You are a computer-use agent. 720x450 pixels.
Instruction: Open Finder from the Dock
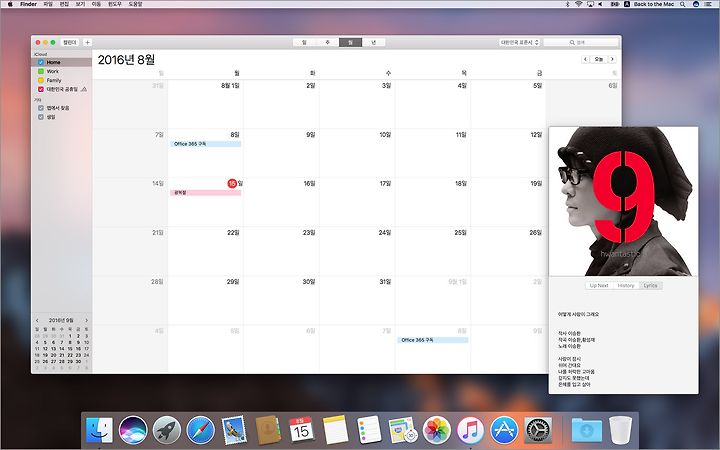pyautogui.click(x=99, y=430)
